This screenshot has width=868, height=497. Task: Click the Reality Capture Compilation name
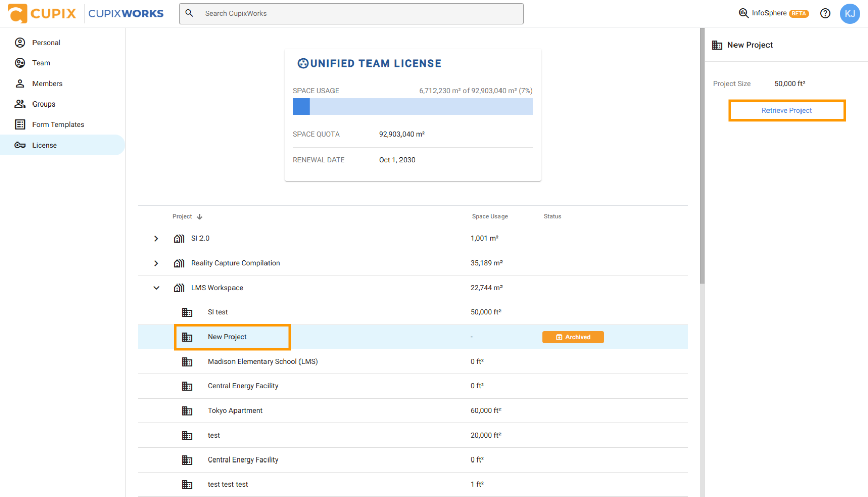(x=236, y=263)
